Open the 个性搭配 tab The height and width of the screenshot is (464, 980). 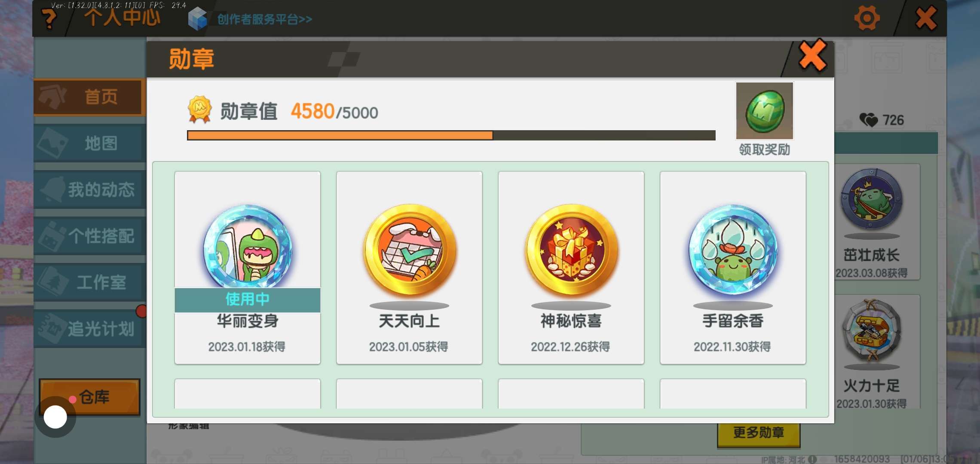click(x=90, y=236)
